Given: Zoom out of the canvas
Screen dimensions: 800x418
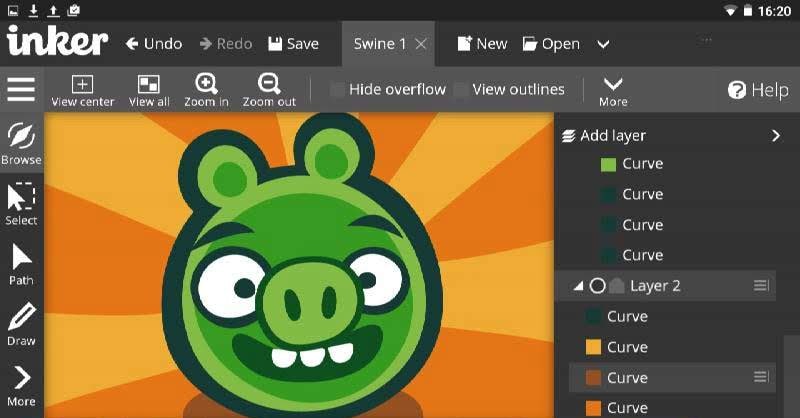Looking at the screenshot, I should tap(269, 90).
